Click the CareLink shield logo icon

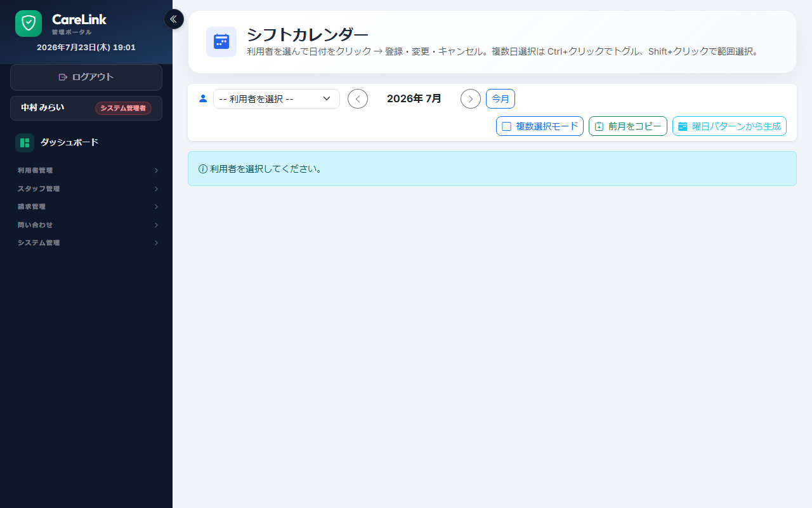29,23
